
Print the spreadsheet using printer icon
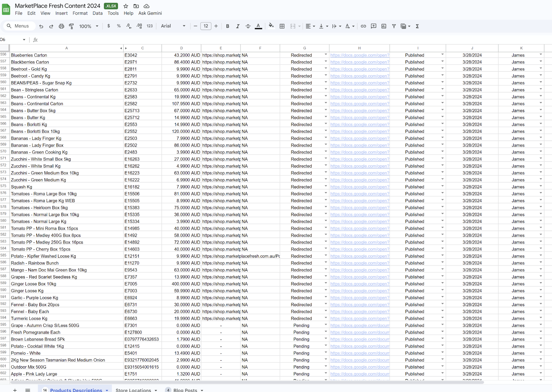tap(61, 26)
